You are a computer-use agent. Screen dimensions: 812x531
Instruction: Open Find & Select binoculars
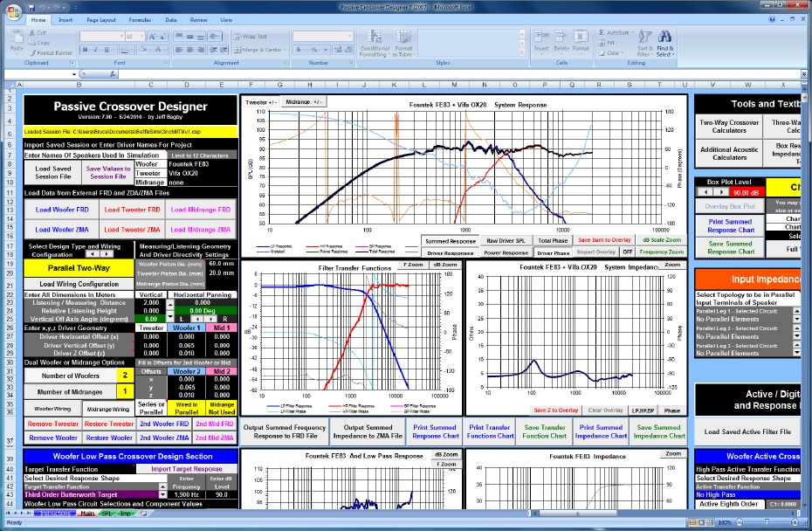(x=665, y=37)
